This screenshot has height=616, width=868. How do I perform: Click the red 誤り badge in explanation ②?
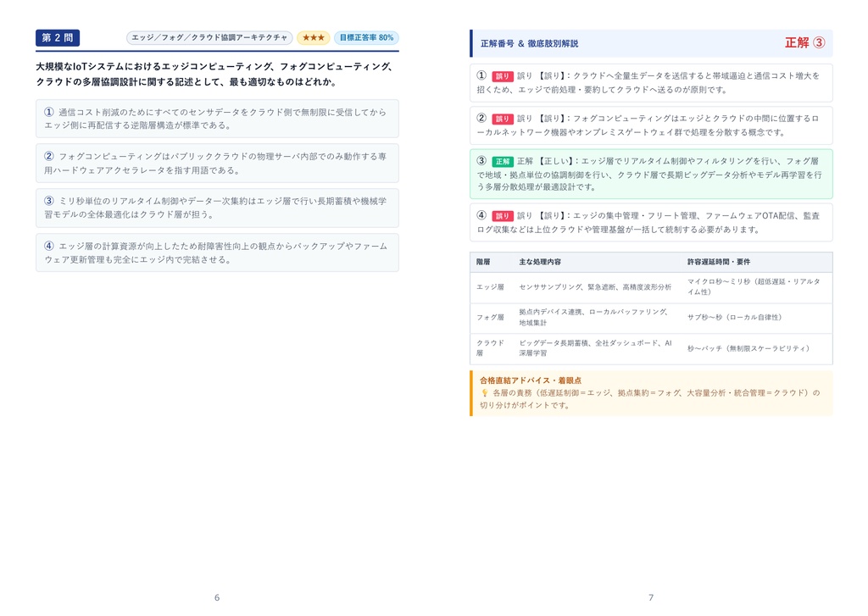click(502, 119)
